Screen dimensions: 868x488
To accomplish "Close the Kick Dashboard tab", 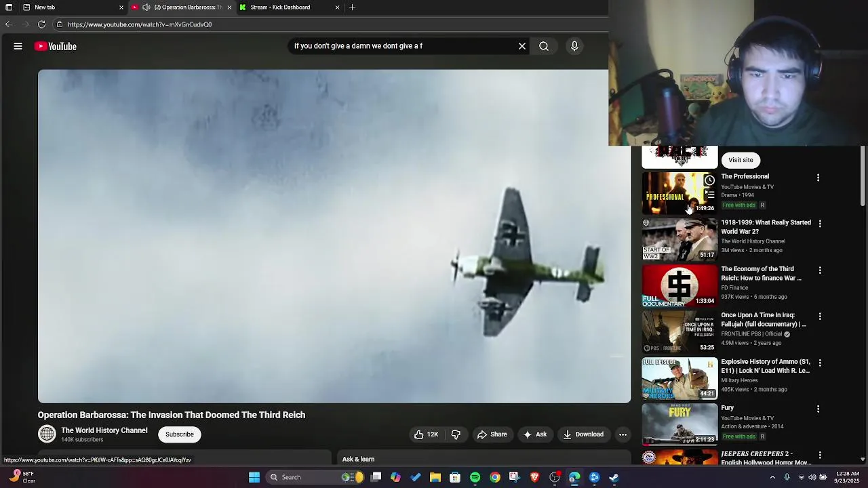I will click(x=337, y=7).
